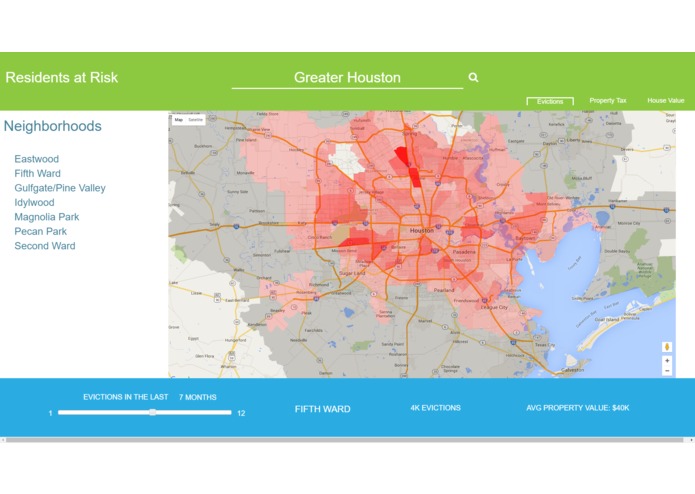
Task: Click the League City label on map
Action: pos(494,307)
